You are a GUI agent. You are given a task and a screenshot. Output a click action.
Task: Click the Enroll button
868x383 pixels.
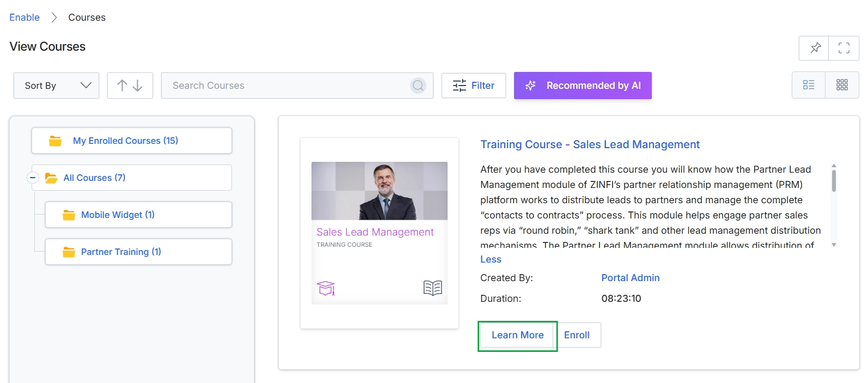[577, 335]
